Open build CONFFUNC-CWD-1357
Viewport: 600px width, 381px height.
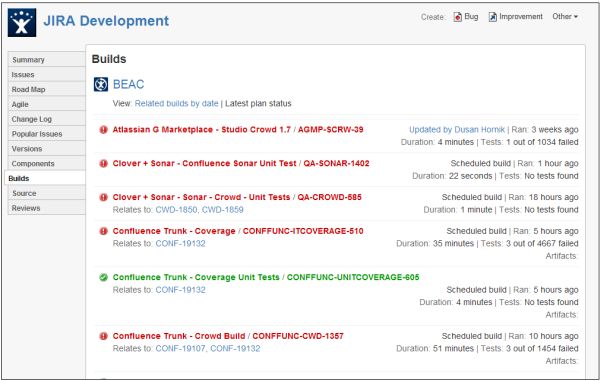click(x=298, y=336)
